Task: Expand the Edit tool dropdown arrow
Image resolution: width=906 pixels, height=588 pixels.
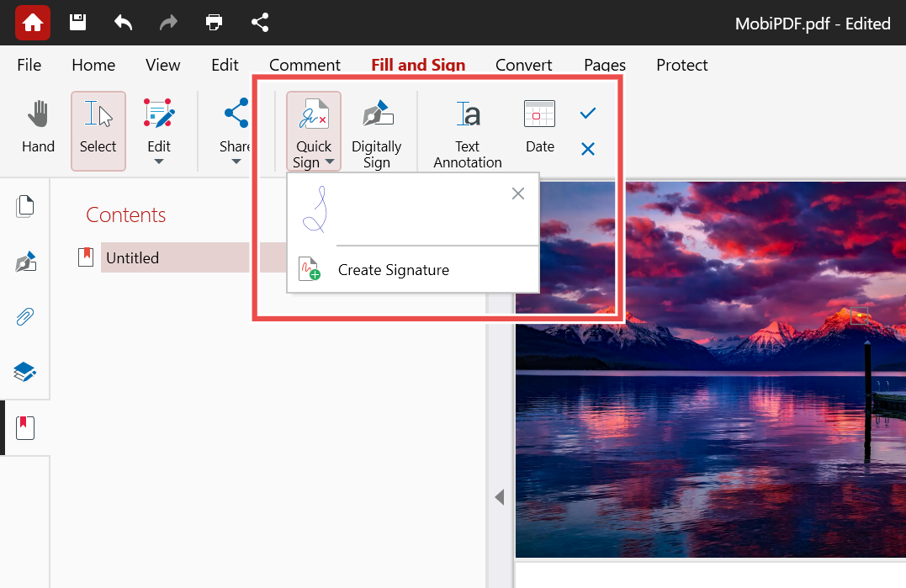Action: tap(159, 162)
